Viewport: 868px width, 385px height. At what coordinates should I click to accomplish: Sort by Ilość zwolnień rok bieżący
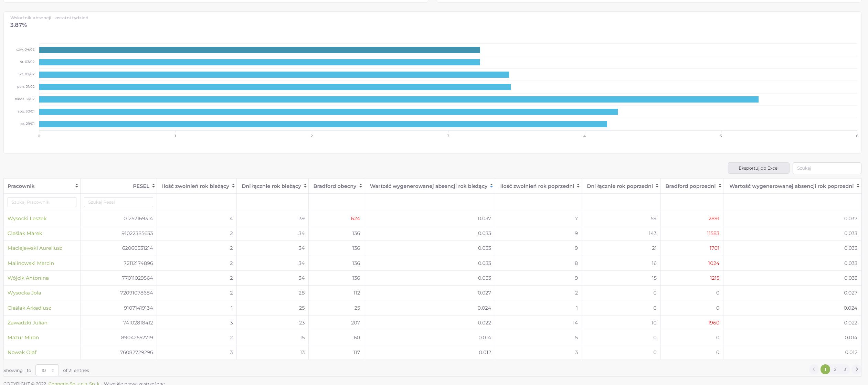pos(233,186)
